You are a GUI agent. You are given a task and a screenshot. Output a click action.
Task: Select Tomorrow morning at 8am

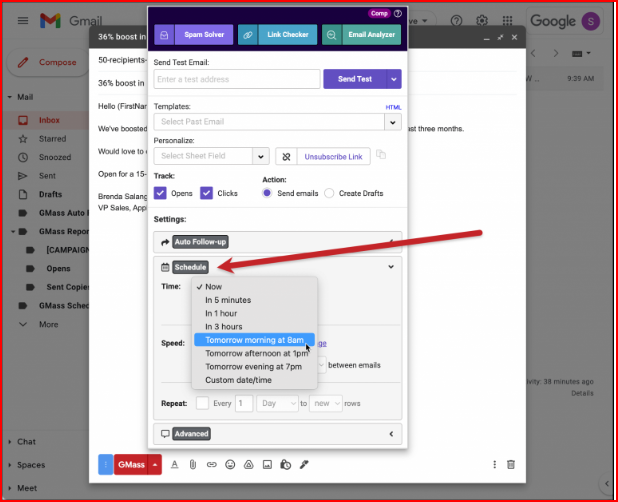[x=254, y=340]
